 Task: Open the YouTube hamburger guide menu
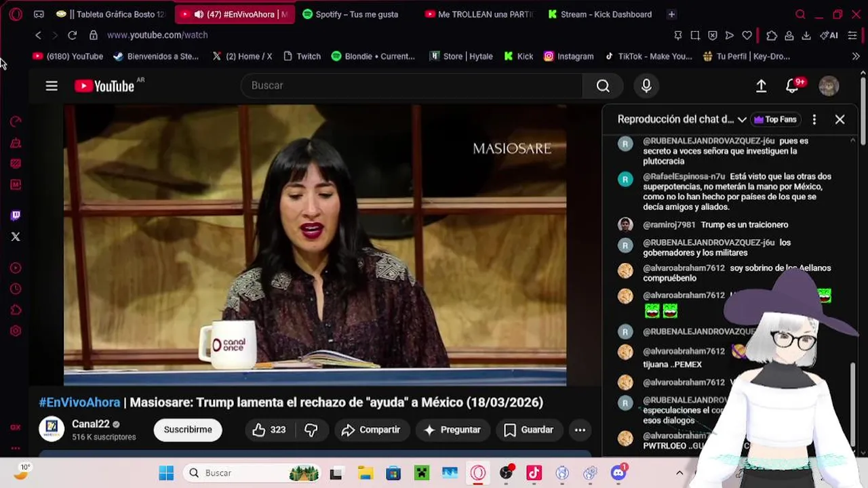click(52, 85)
